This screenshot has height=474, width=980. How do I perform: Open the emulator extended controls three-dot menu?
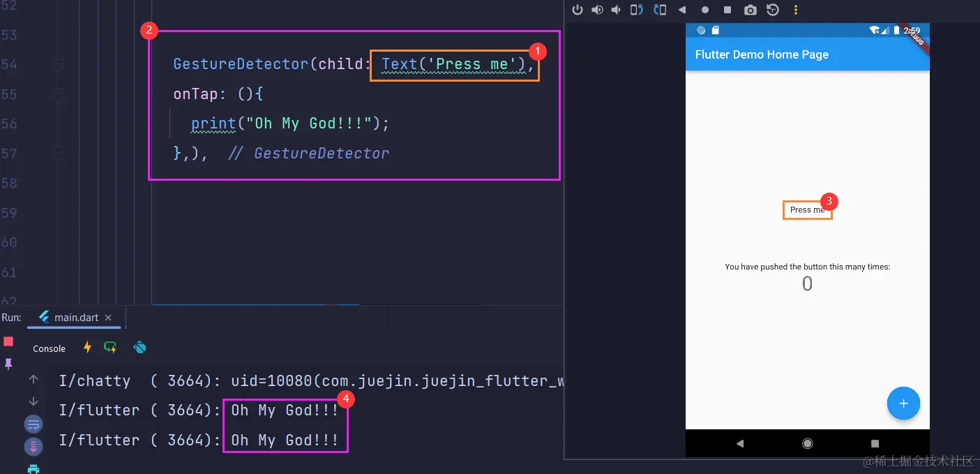pyautogui.click(x=795, y=10)
